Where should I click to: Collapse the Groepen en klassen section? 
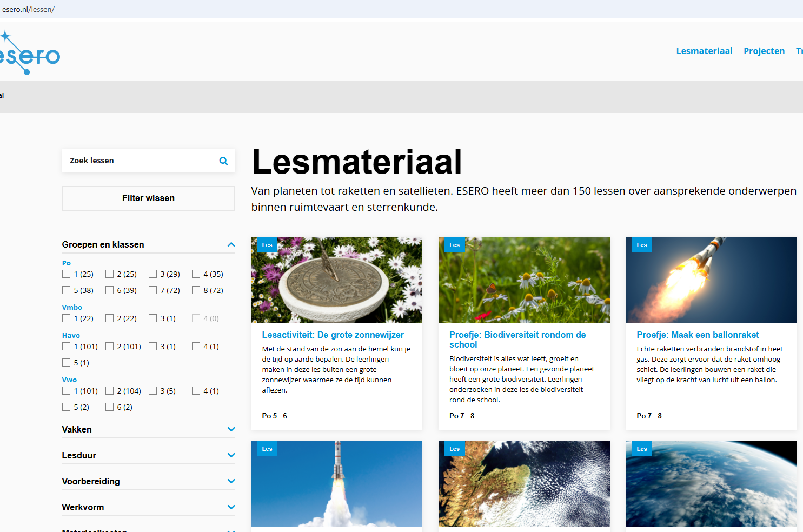231,245
